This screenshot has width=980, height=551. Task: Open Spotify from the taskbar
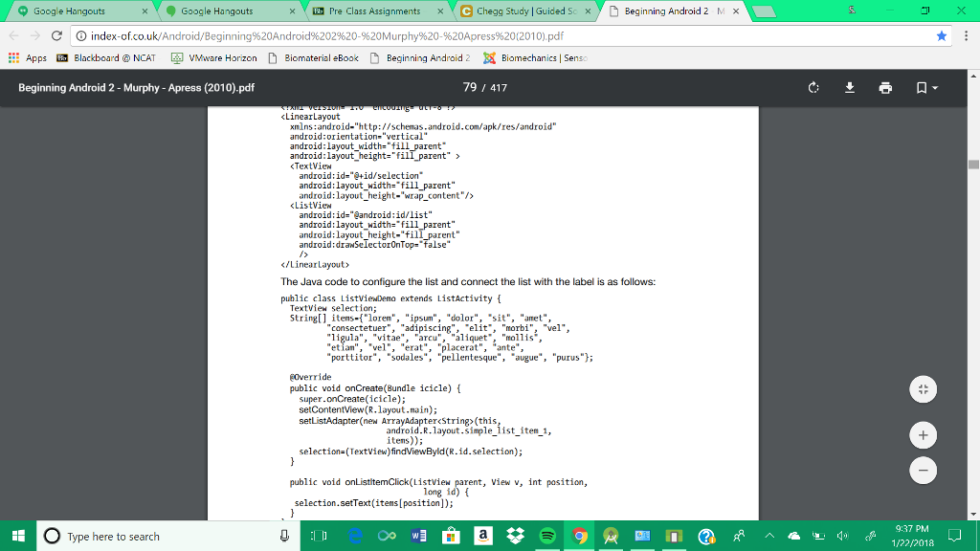[546, 536]
